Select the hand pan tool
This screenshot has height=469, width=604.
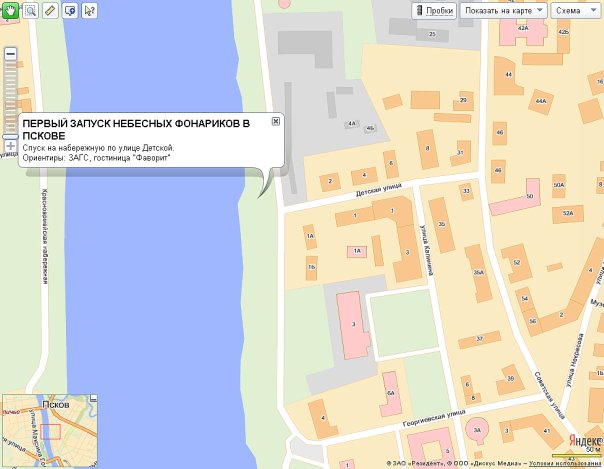[10, 10]
